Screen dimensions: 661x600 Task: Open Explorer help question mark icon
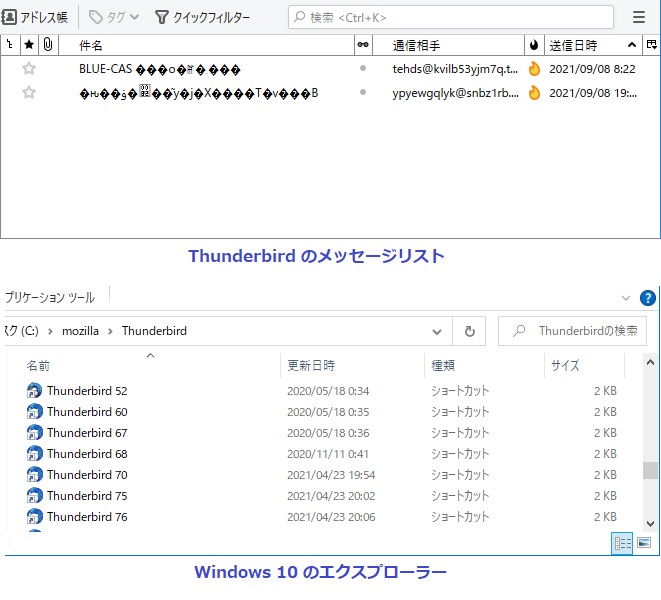648,297
